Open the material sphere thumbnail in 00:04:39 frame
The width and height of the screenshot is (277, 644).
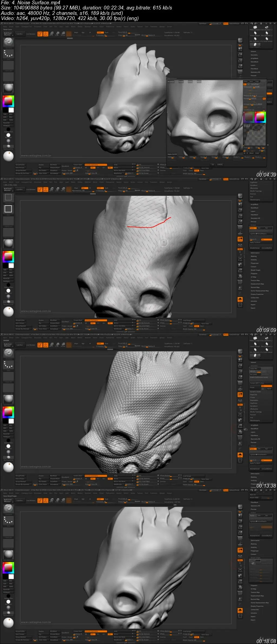8,88
